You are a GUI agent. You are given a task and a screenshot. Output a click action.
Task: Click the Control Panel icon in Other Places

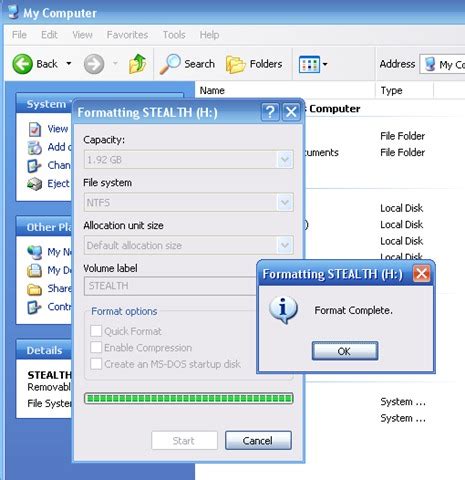[34, 307]
